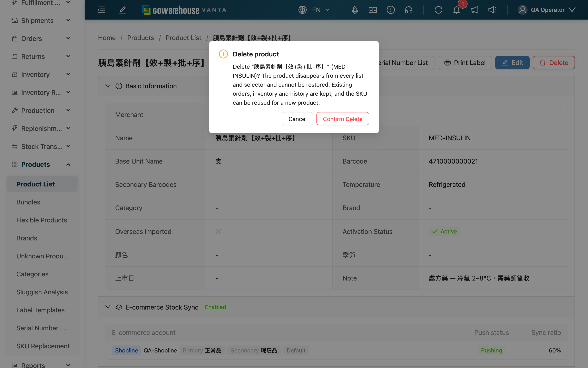Open SKU Replacement in sidebar

(43, 346)
